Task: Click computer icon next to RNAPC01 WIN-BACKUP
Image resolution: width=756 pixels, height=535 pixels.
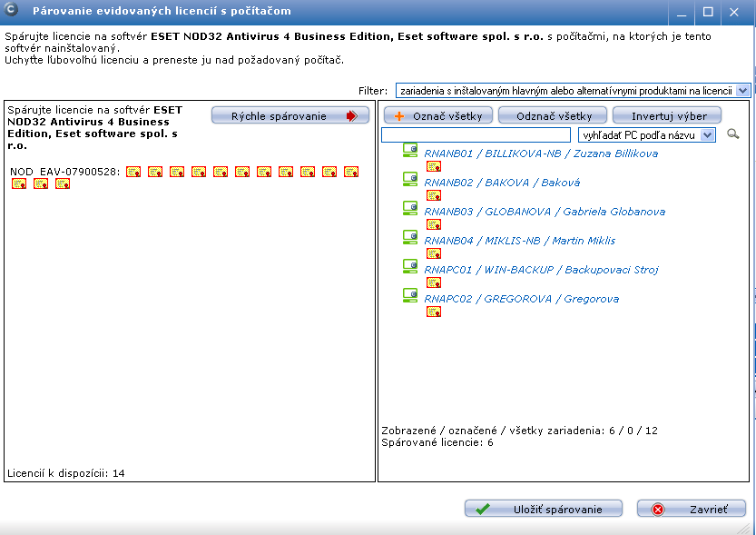Action: click(x=410, y=266)
